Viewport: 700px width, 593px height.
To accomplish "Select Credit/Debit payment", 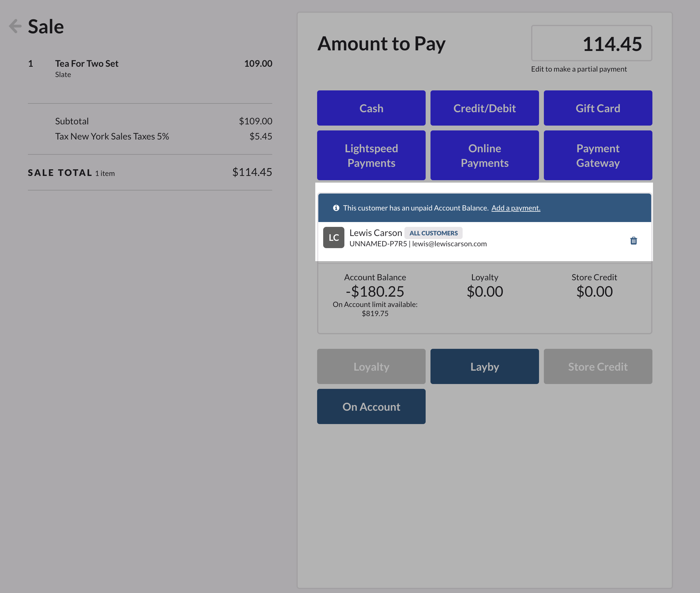I will 484,108.
